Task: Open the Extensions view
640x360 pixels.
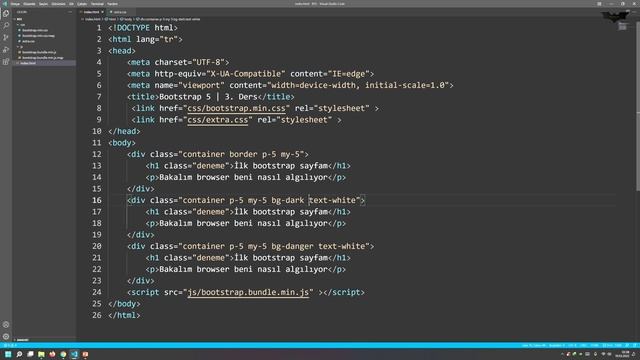Action: click(x=6, y=62)
